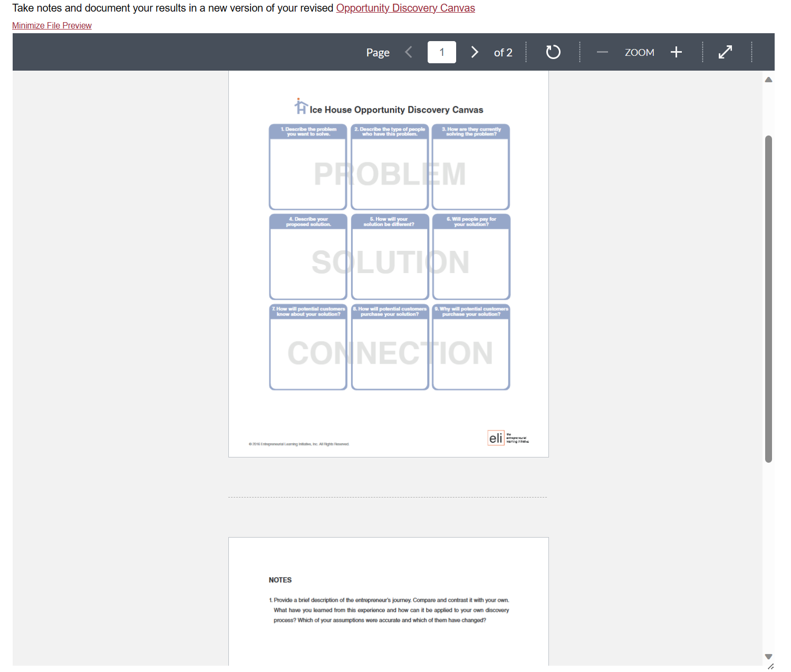This screenshot has height=672, width=791.
Task: Enter fullscreen with the expand arrows icon
Action: (725, 52)
